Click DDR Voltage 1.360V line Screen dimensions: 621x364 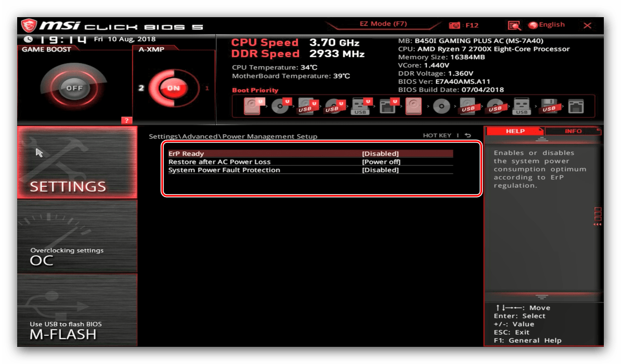(435, 74)
